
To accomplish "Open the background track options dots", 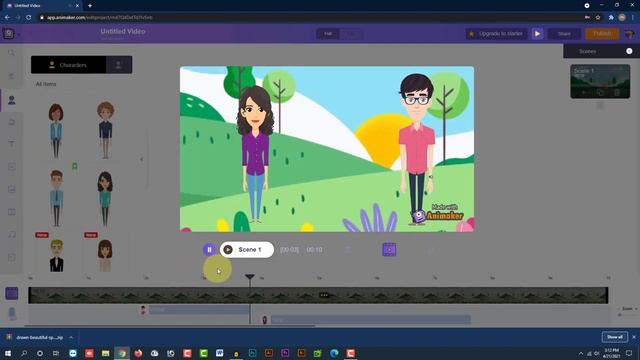I will (324, 295).
